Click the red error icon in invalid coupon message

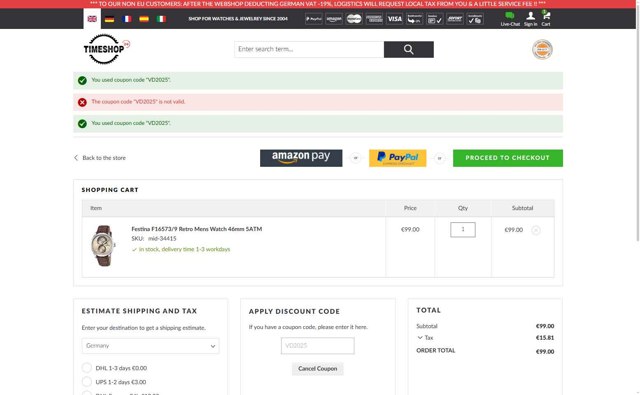point(82,102)
